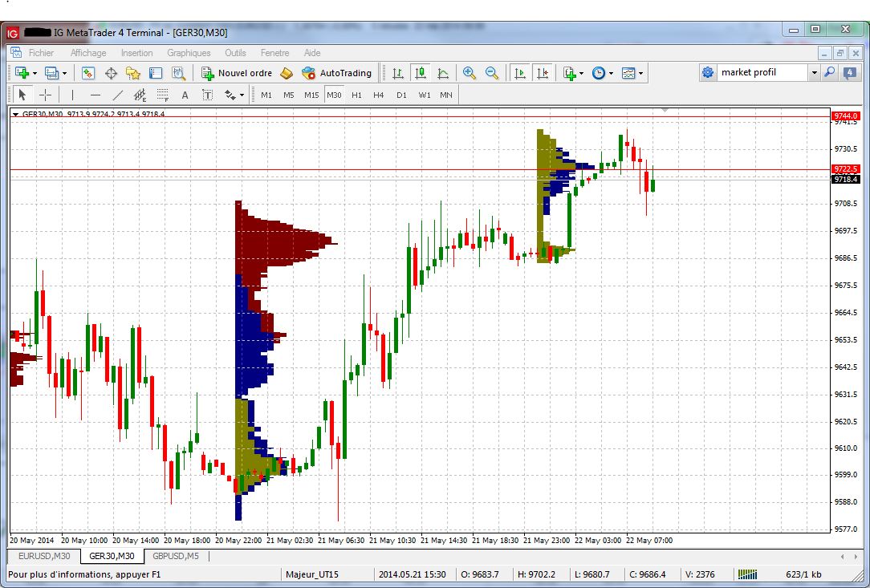Toggle the Terminal panel icon
Viewport: 870px width, 588px height.
[x=156, y=73]
